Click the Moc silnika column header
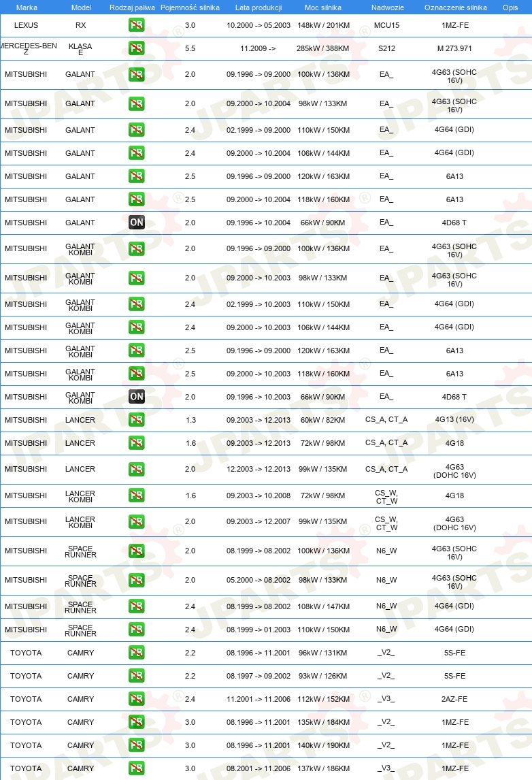Screen dimensions: 532x780 pos(322,7)
